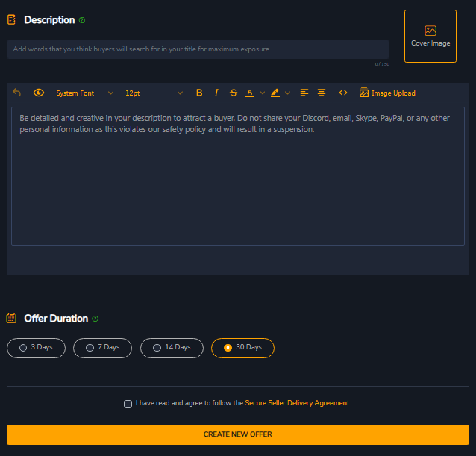Open source code view icon

pyautogui.click(x=343, y=93)
